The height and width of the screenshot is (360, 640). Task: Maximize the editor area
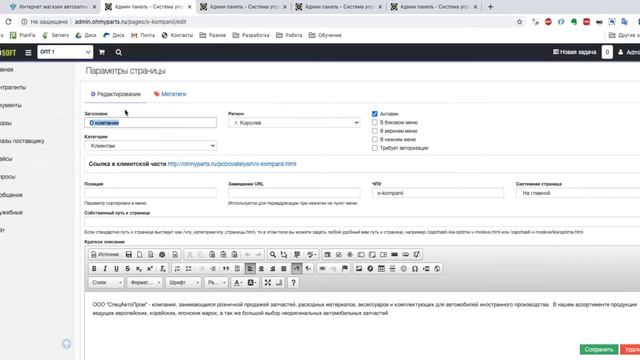[x=268, y=282]
